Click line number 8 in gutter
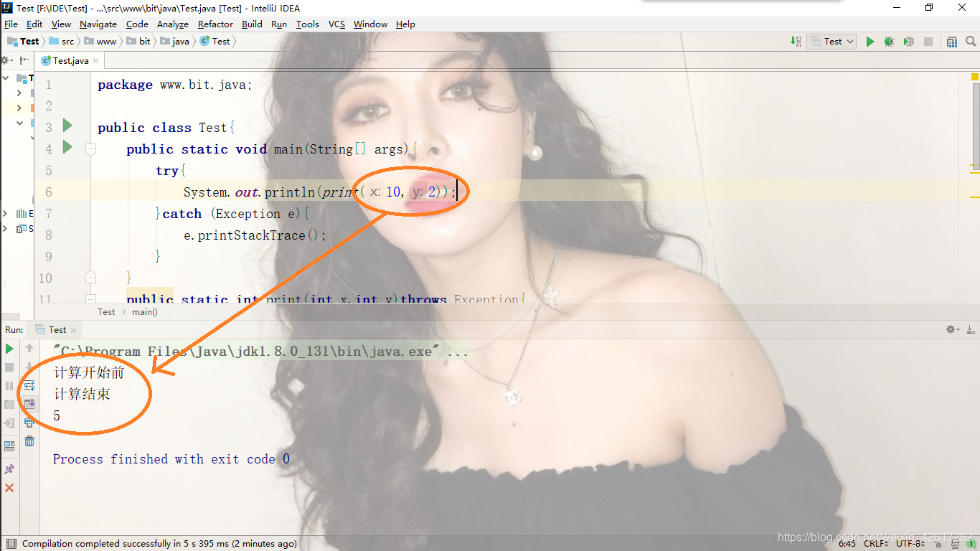This screenshot has height=551, width=980. (48, 235)
